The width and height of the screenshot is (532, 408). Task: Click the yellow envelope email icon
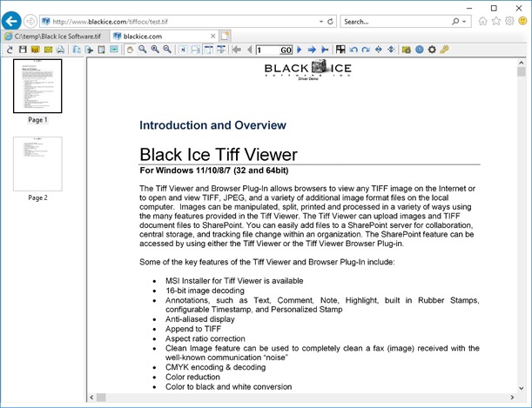tap(48, 50)
